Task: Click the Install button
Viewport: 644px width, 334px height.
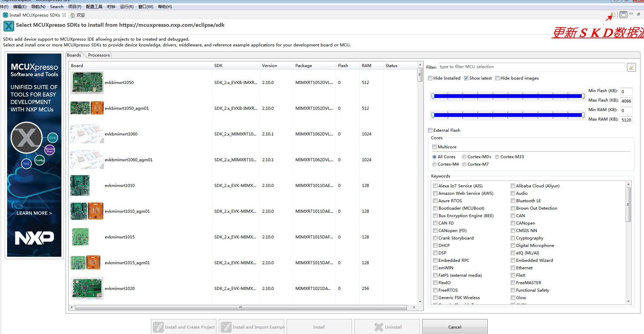Action: (x=319, y=327)
